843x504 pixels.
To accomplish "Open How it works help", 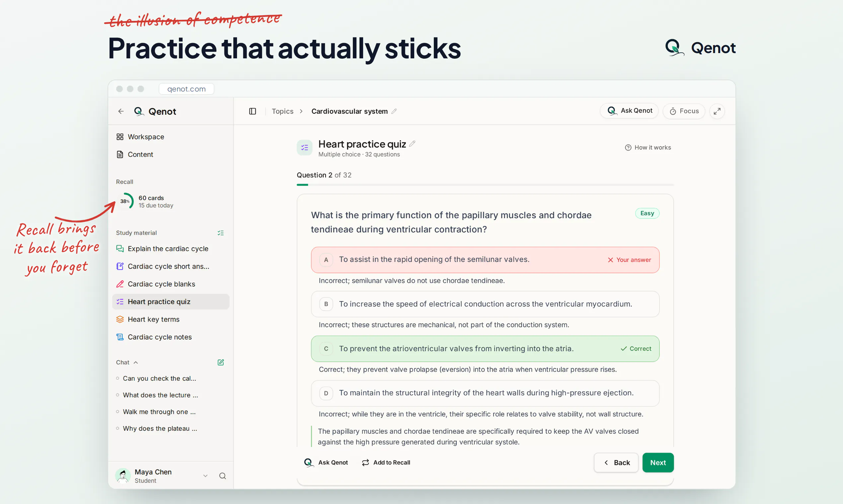I will (648, 148).
